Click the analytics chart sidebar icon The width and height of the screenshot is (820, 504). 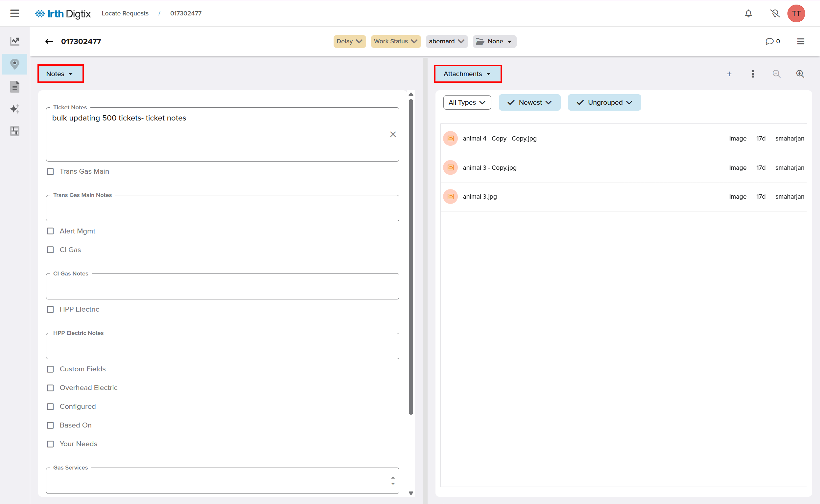15,41
